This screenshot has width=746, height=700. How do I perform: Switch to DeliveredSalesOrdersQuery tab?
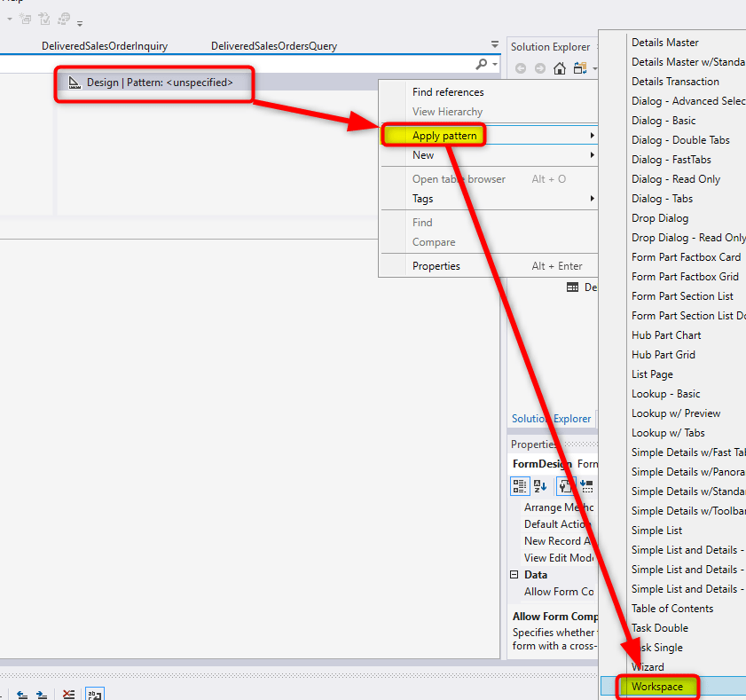pos(273,46)
